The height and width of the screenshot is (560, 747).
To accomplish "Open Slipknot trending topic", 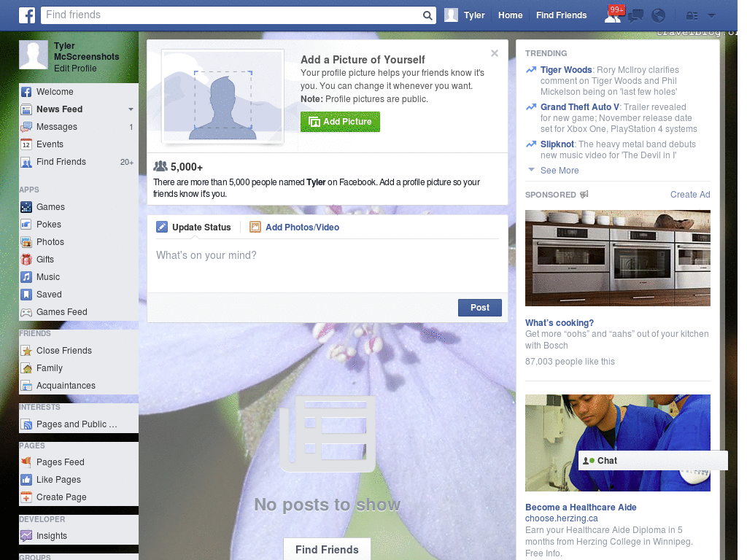I will pyautogui.click(x=557, y=144).
